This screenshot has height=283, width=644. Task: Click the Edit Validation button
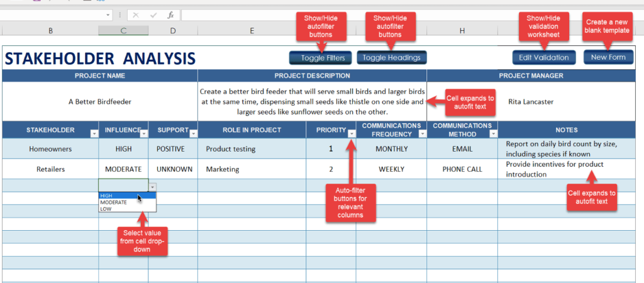[544, 57]
